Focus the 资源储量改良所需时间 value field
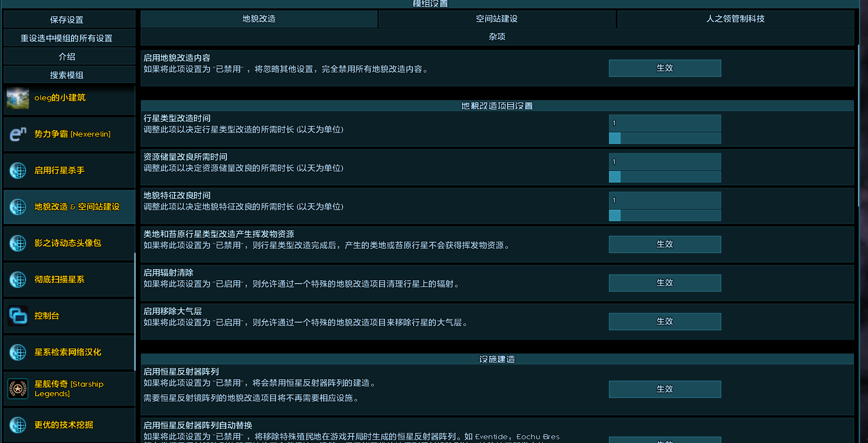868x443 pixels. click(x=665, y=162)
